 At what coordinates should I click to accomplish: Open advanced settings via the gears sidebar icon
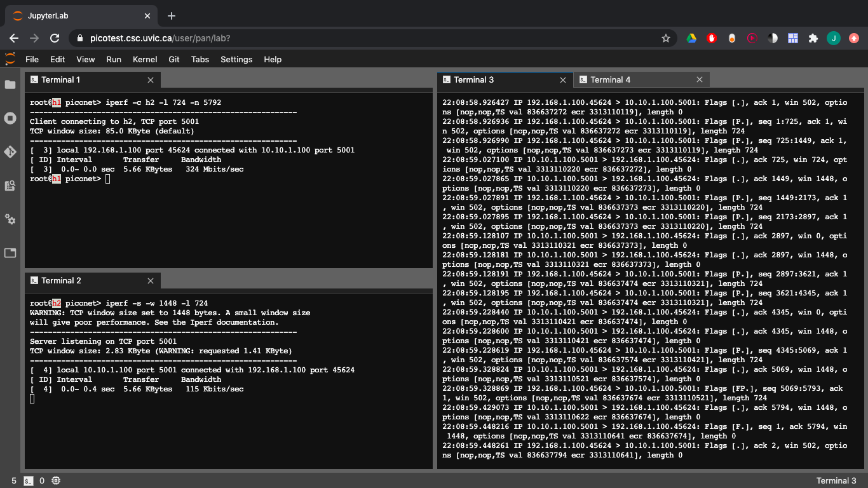(10, 220)
